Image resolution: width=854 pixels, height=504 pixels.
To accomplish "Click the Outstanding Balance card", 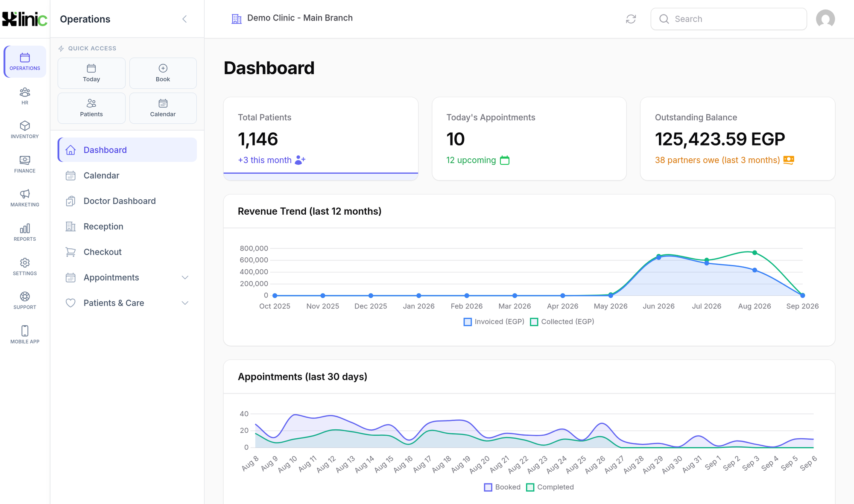I will [737, 139].
